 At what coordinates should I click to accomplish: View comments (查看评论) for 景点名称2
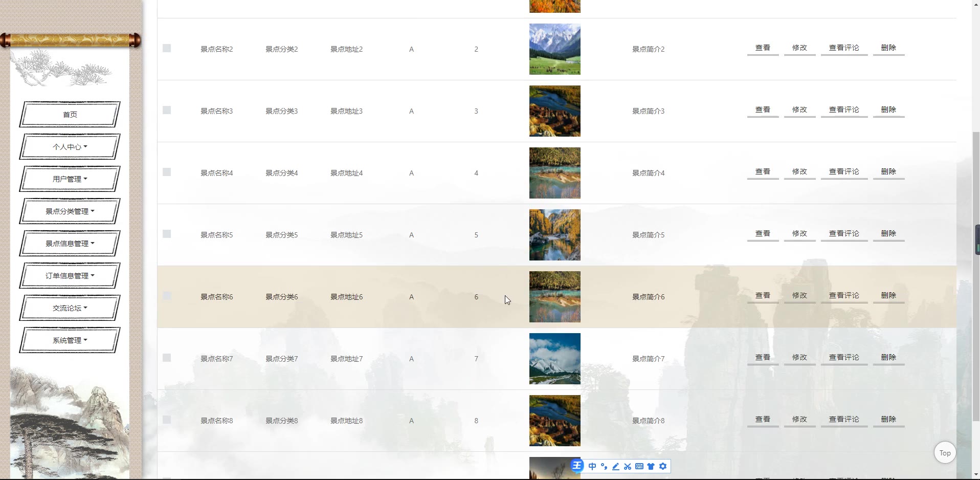(844, 48)
